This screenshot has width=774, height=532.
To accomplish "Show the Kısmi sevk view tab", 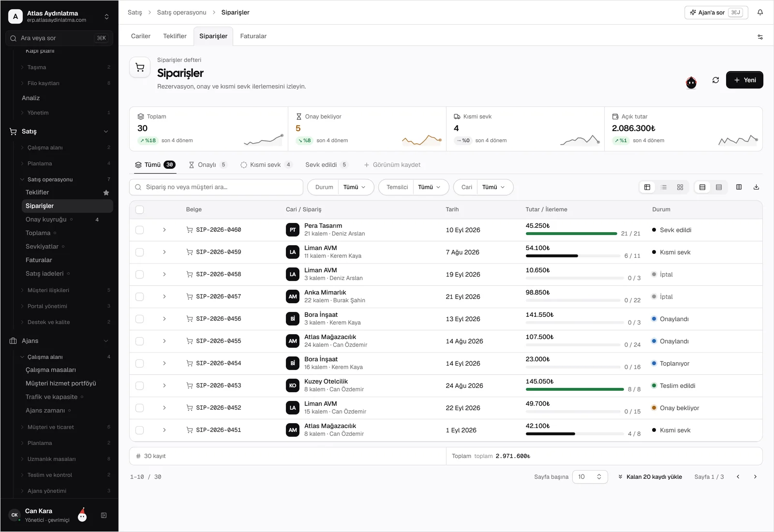I will pos(266,165).
